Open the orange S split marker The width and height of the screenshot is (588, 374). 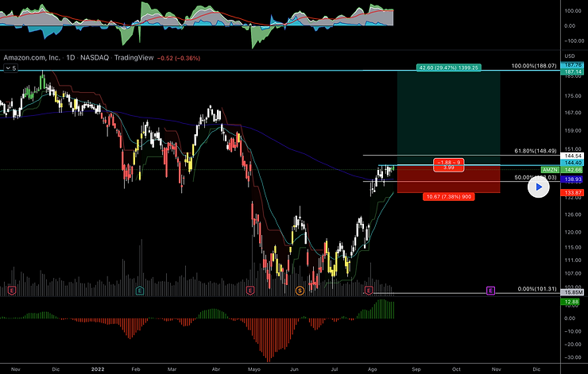(300, 290)
